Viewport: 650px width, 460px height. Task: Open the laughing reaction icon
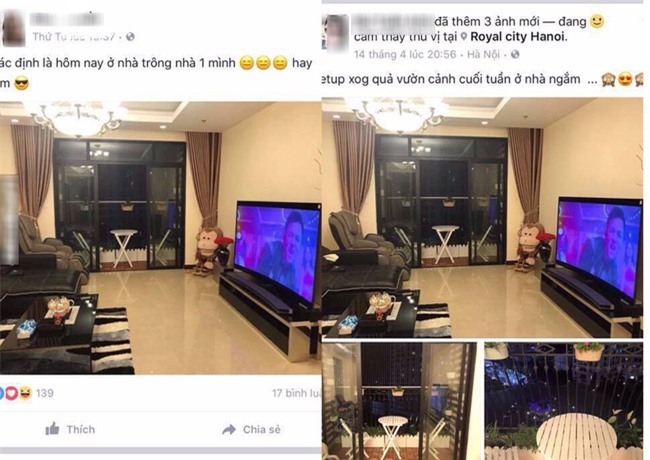click(25, 393)
